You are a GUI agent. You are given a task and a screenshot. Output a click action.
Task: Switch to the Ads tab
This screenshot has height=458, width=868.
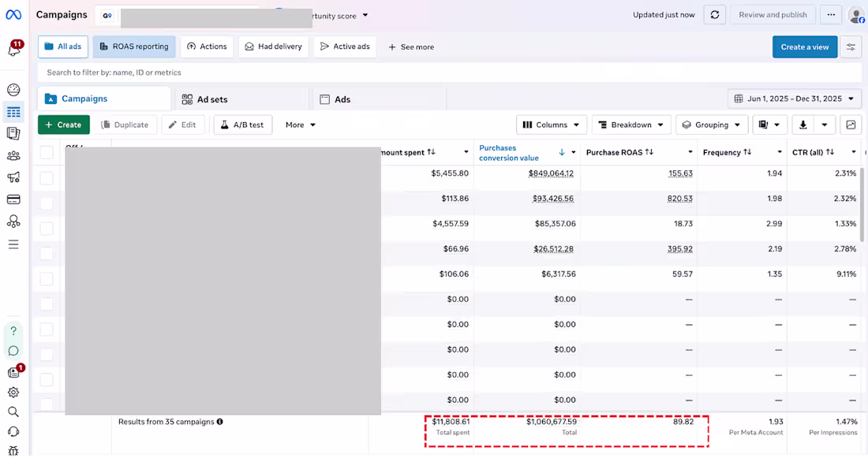pyautogui.click(x=380, y=99)
